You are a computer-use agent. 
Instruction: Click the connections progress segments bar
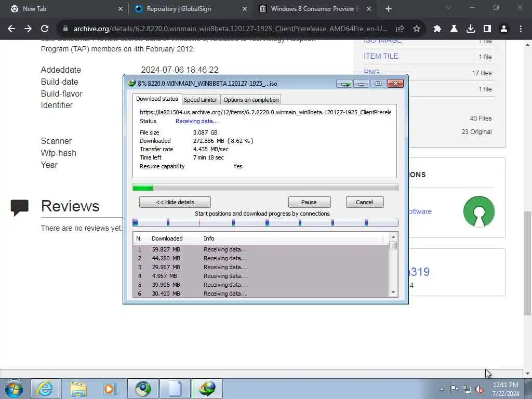click(265, 223)
